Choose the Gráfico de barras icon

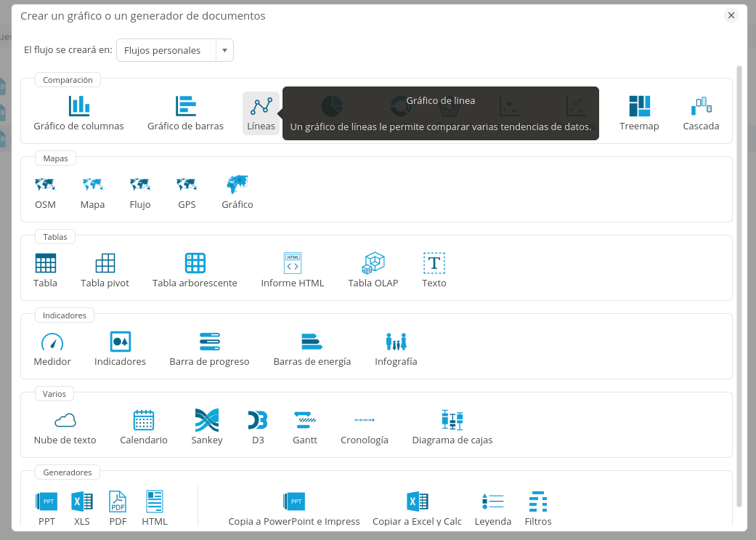coord(185,107)
